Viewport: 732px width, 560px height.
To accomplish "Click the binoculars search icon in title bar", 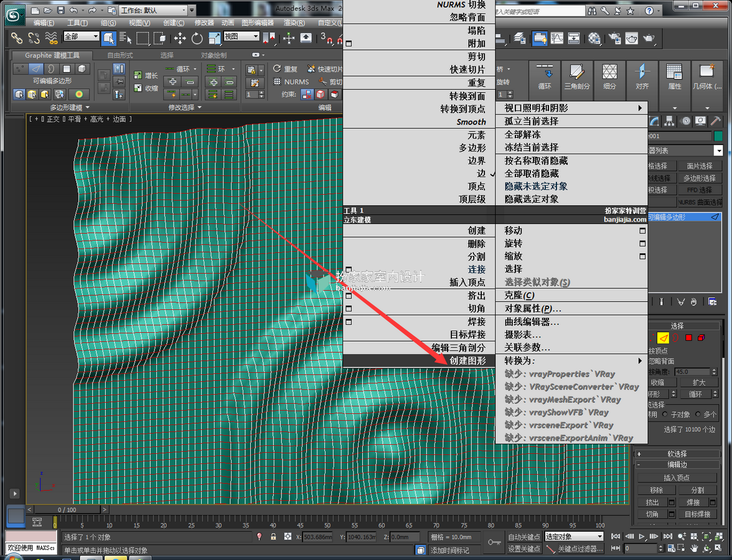I will (x=592, y=10).
